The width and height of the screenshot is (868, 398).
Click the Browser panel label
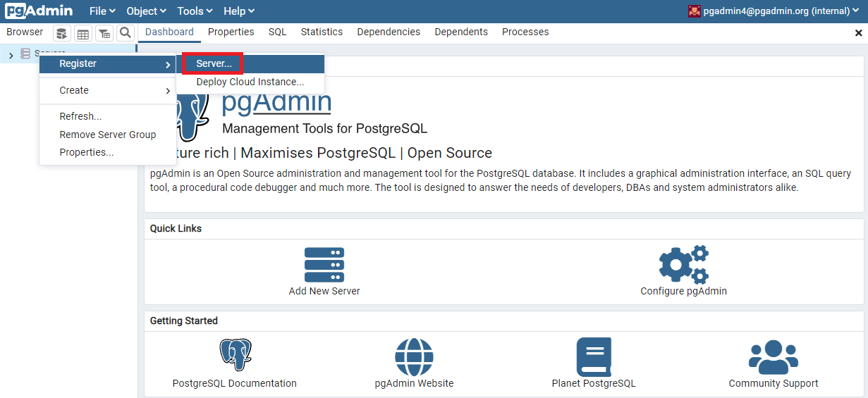tap(25, 32)
